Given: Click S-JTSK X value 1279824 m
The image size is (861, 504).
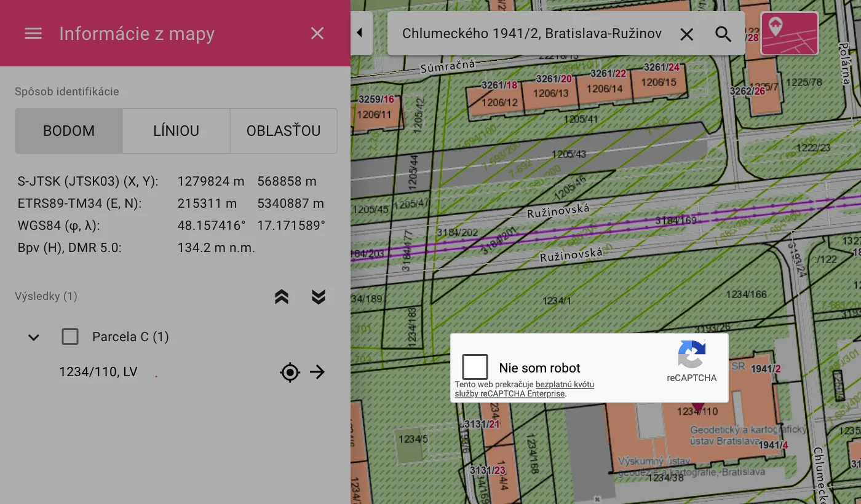Looking at the screenshot, I should pos(211,181).
